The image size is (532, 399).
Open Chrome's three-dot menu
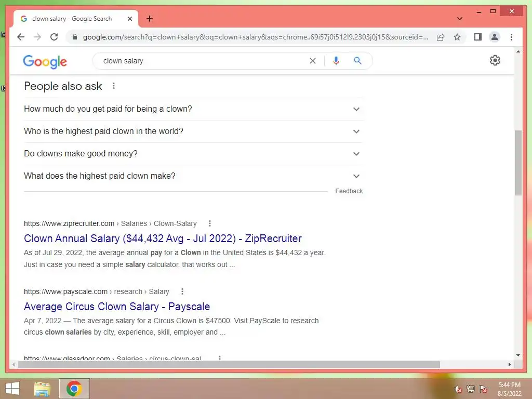(x=511, y=37)
